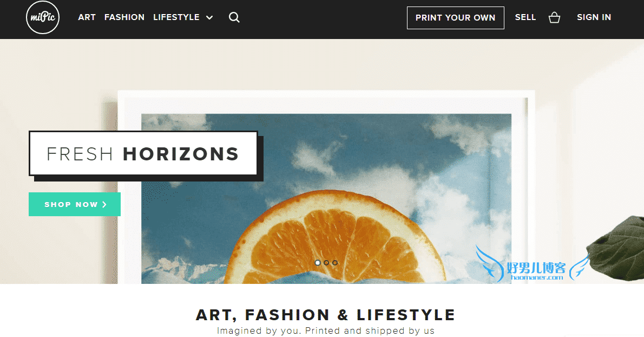Open the shopping basket icon

tap(555, 17)
